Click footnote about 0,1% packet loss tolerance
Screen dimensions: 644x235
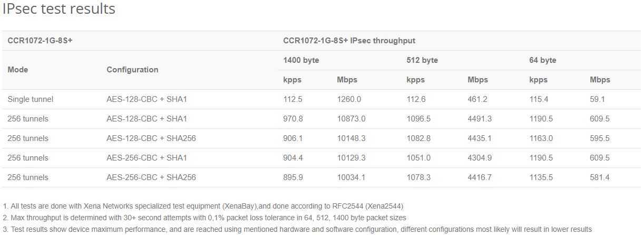coord(204,218)
